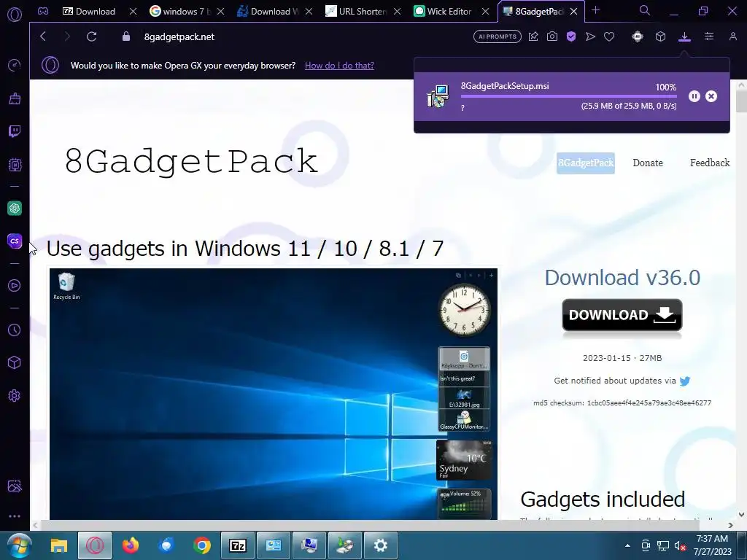
Task: Open the ad blocker shield icon
Action: (x=571, y=36)
